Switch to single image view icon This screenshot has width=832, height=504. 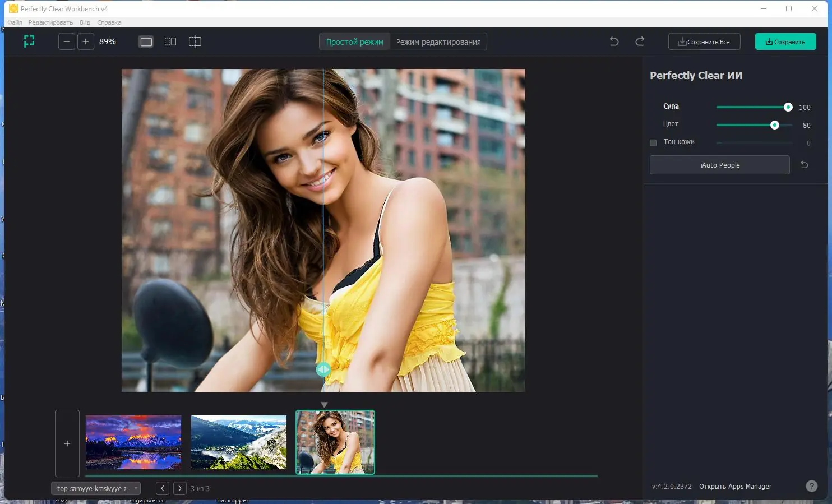coord(146,41)
